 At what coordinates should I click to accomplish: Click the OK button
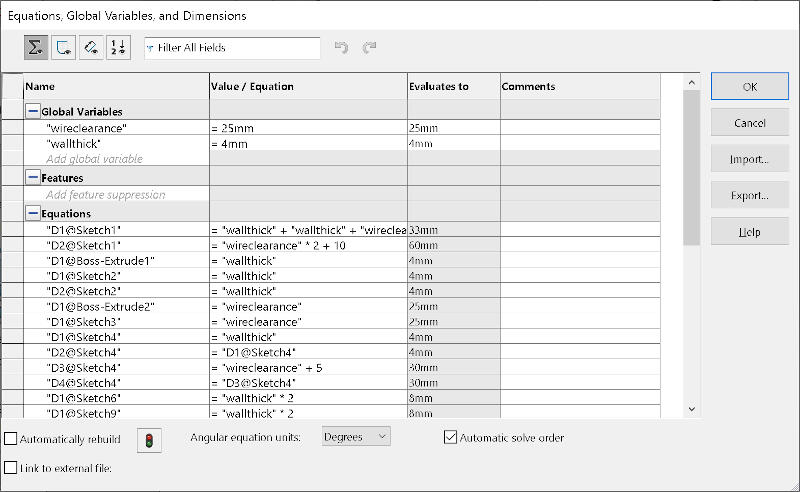[x=749, y=87]
